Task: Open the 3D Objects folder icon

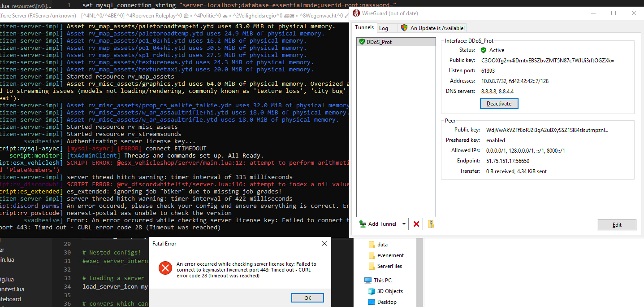Action: pos(371,291)
